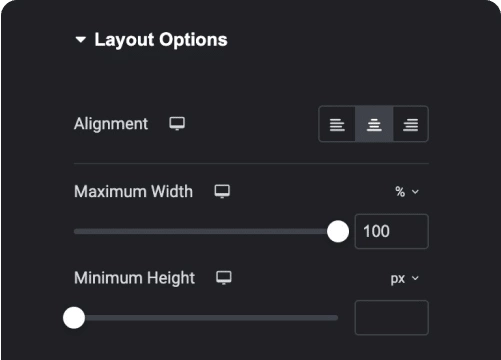Viewport: 501px width, 360px height.
Task: Open responsive device icon beside Alignment
Action: coord(177,124)
